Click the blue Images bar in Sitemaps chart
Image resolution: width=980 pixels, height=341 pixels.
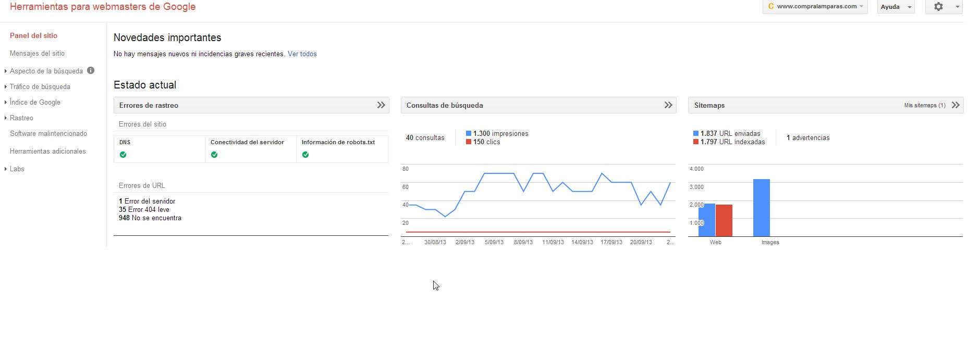pos(762,208)
